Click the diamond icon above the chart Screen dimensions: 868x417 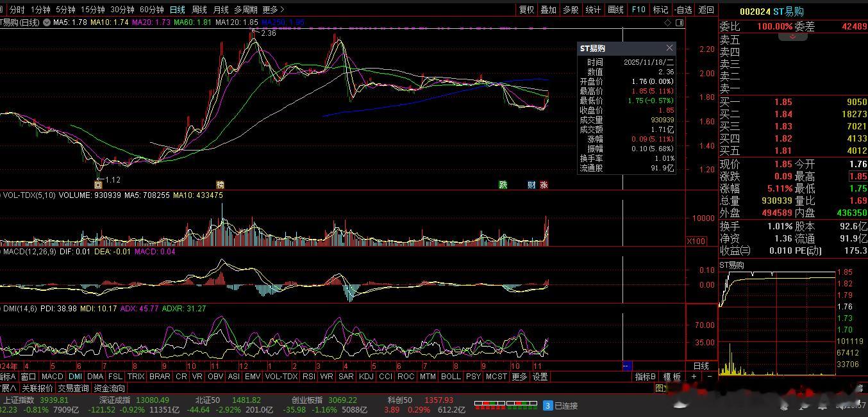[x=668, y=22]
